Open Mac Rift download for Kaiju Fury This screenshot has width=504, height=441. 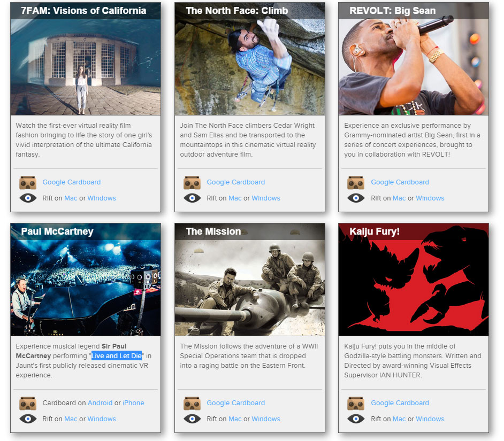[x=399, y=419]
